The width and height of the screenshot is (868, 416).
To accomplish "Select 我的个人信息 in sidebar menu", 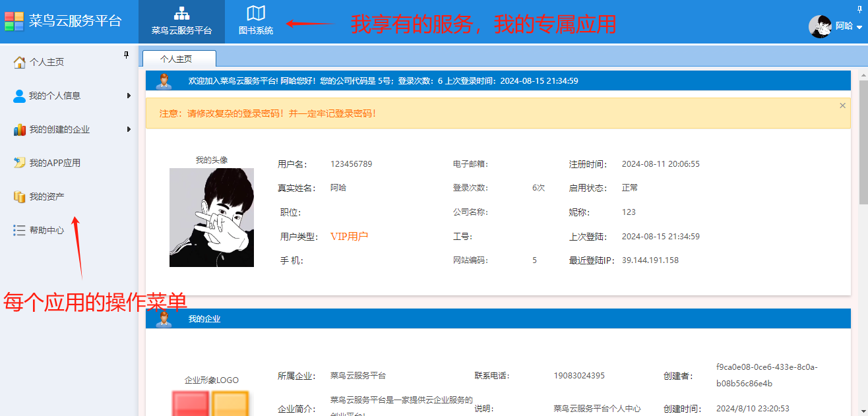I will click(x=55, y=96).
